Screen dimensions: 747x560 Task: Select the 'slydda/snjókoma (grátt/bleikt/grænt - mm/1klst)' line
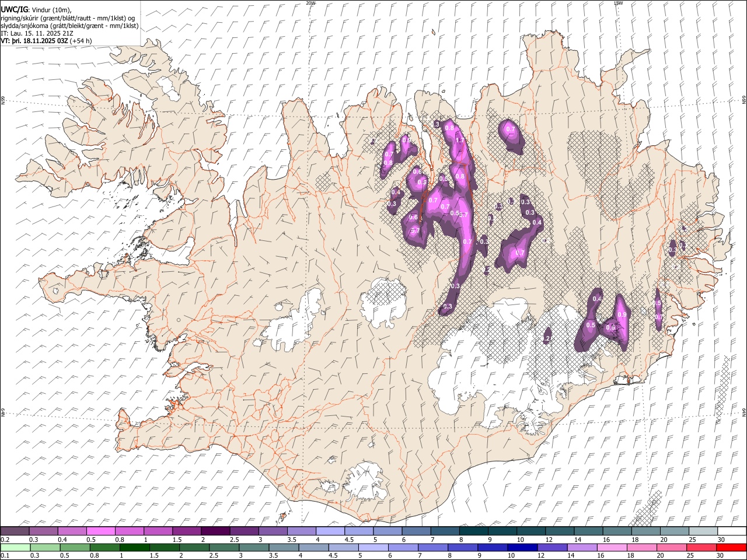(x=69, y=26)
